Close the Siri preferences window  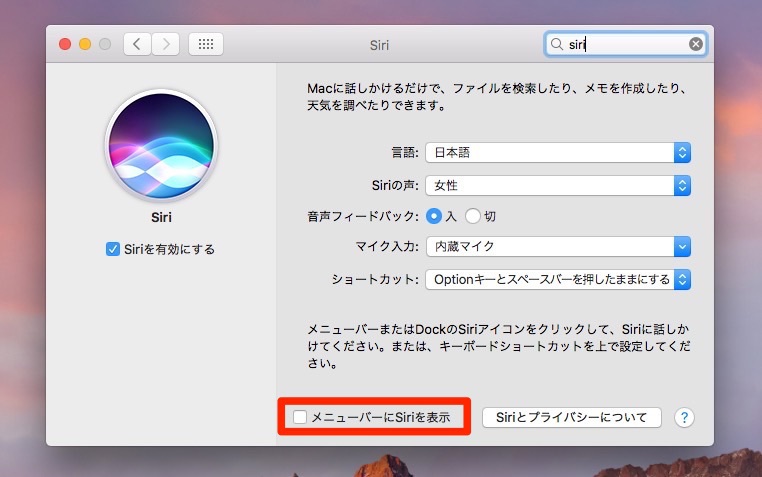pos(65,44)
